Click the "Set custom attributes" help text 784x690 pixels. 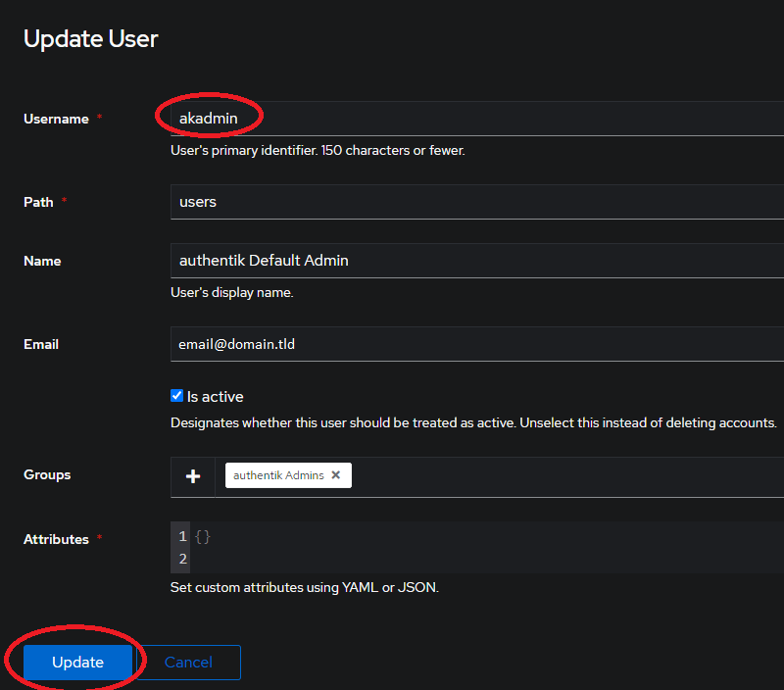305,587
